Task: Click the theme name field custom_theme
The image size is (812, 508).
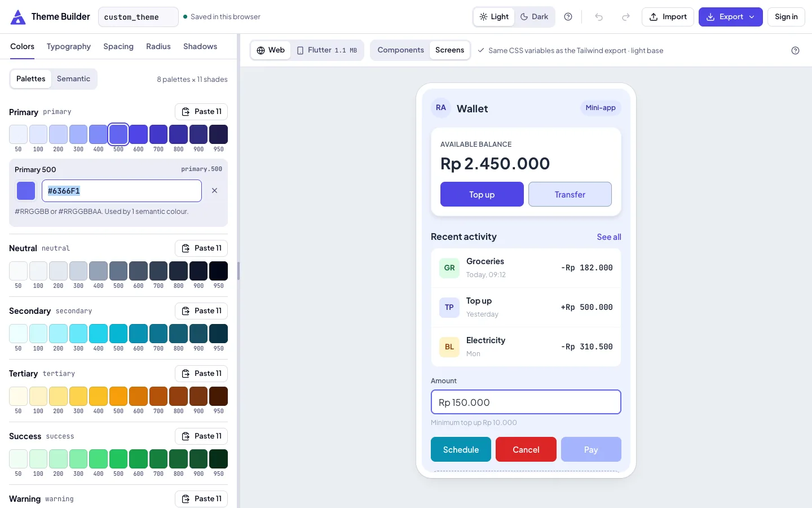Action: tap(138, 17)
